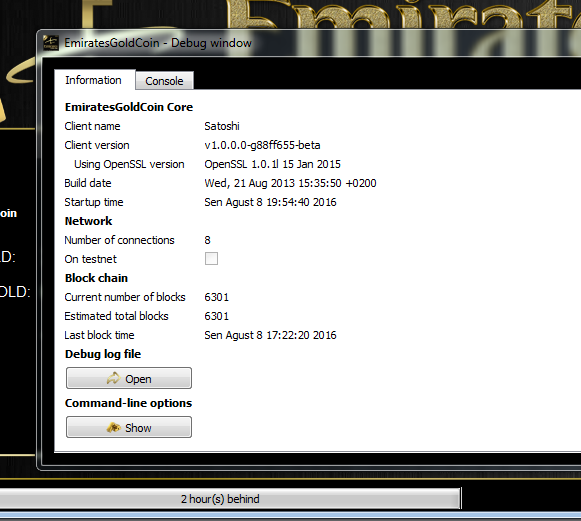The height and width of the screenshot is (521, 581).
Task: Click the Debug log file heading
Action: (x=103, y=354)
